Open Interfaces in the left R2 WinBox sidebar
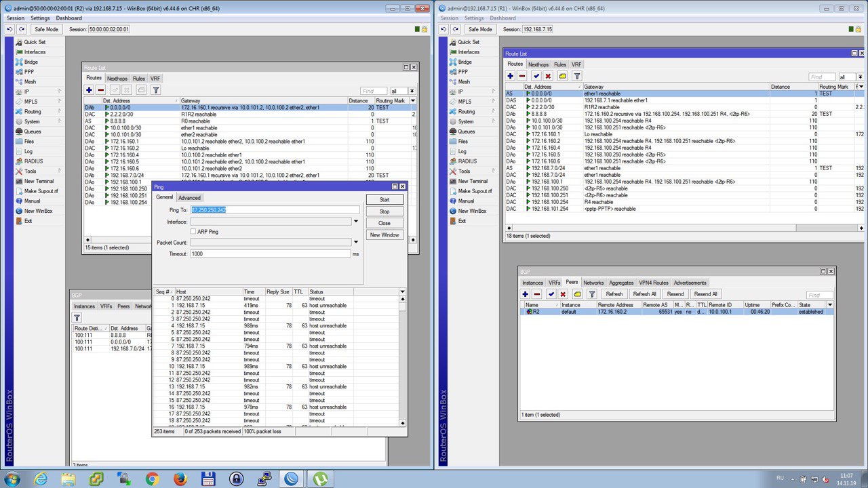868x488 pixels. coord(35,52)
